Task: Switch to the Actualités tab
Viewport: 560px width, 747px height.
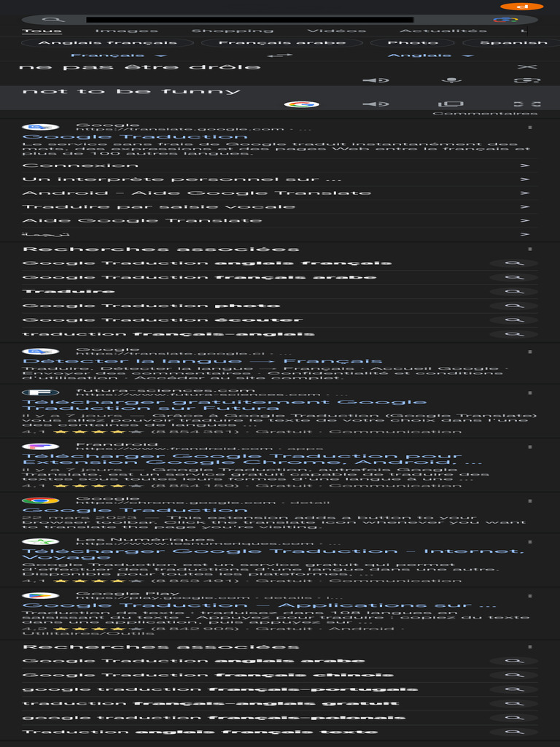Action: point(443,31)
